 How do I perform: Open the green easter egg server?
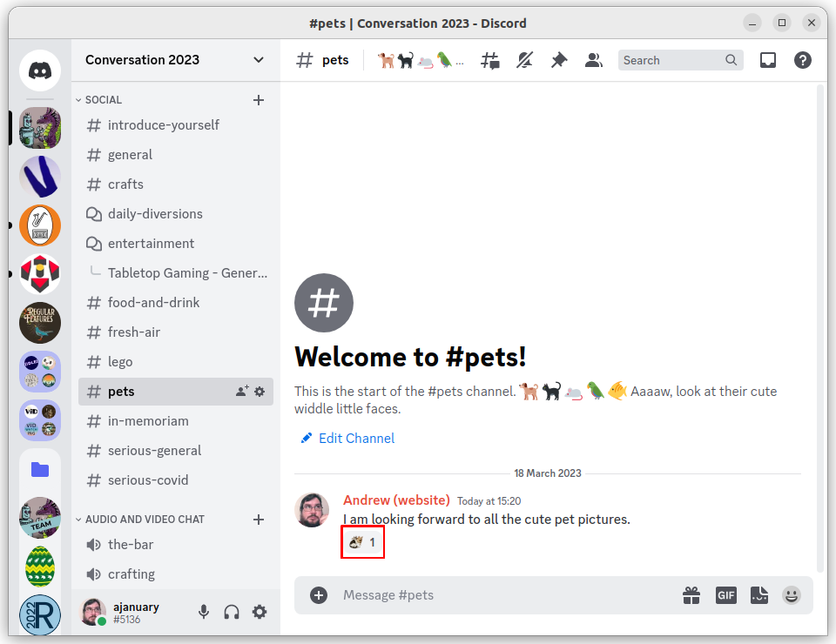coord(40,567)
